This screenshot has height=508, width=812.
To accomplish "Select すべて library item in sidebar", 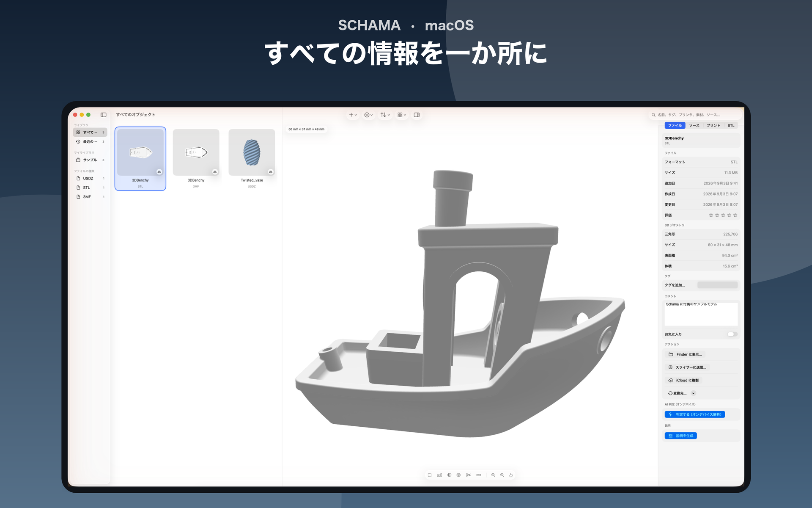I will (90, 133).
